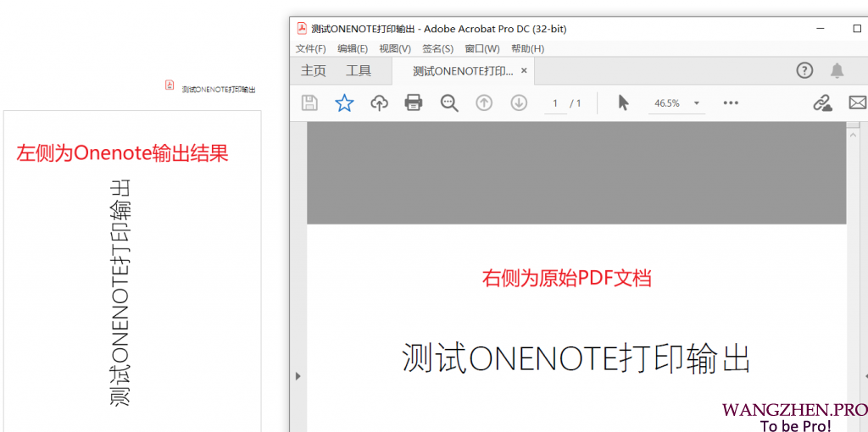Switch to the 工具 tab
Screen dimensions: 868x432
[x=359, y=71]
